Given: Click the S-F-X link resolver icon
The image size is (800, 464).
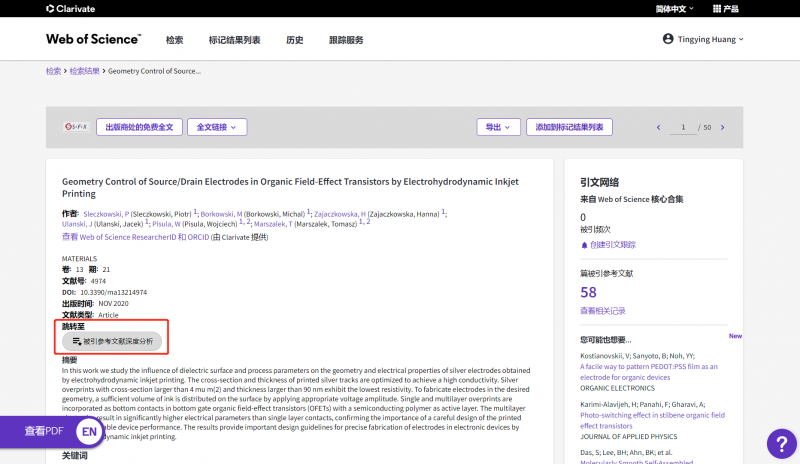Looking at the screenshot, I should [76, 127].
